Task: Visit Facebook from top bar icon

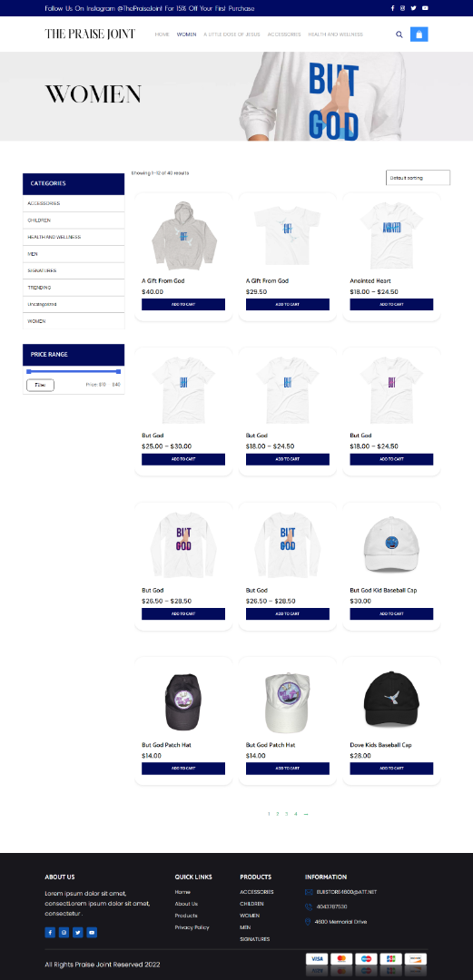Action: pos(392,8)
